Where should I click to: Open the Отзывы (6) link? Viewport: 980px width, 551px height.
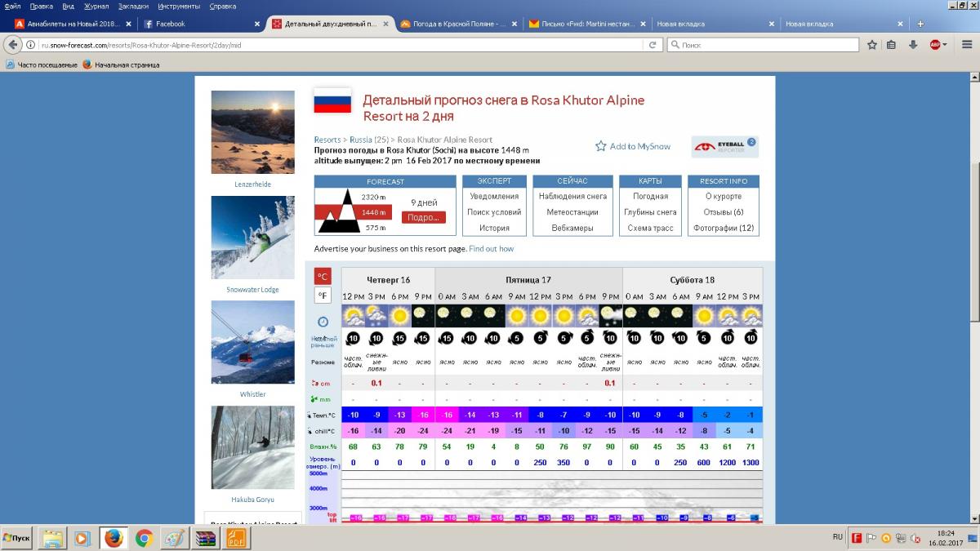point(724,212)
